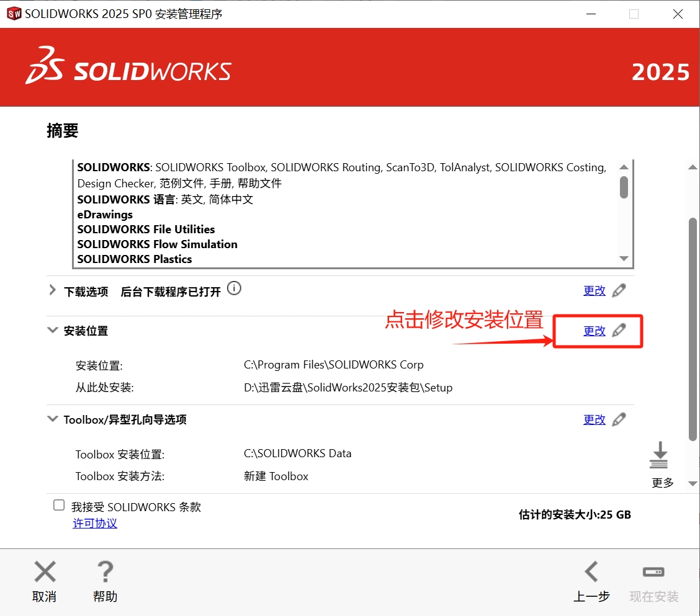Click 更改 link for 安装位置
Screen dimensions: 700x616
pyautogui.click(x=595, y=331)
